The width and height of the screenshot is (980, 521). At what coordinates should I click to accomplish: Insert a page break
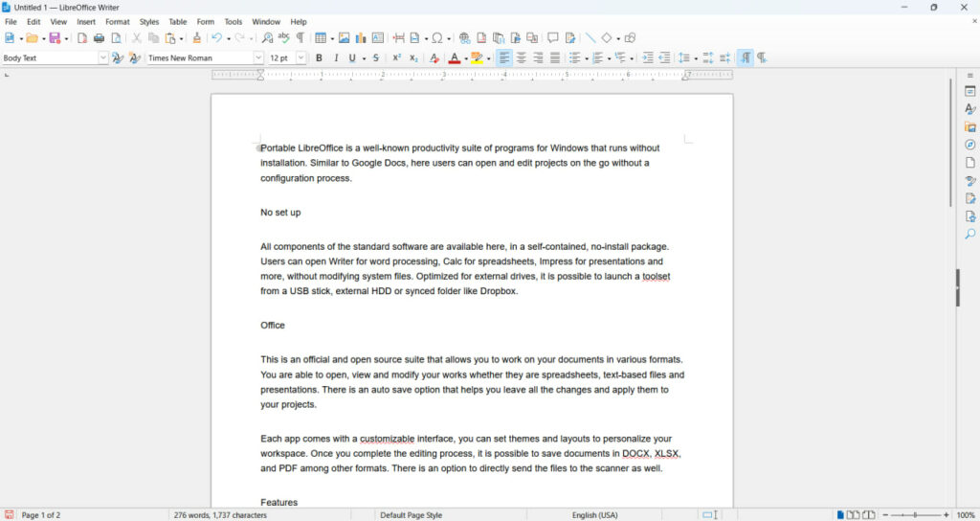click(399, 38)
